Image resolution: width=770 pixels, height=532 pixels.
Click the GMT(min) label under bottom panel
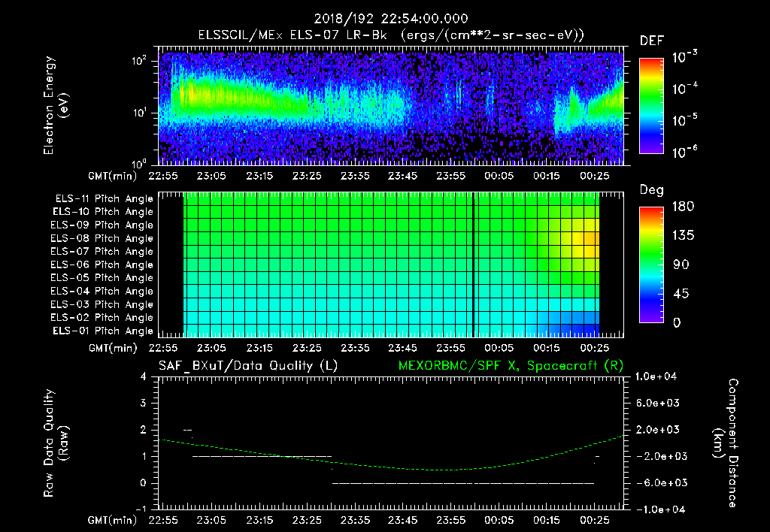tap(113, 520)
